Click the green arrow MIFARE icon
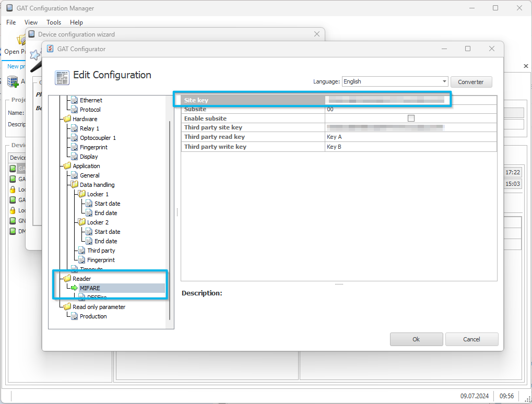 pyautogui.click(x=74, y=288)
